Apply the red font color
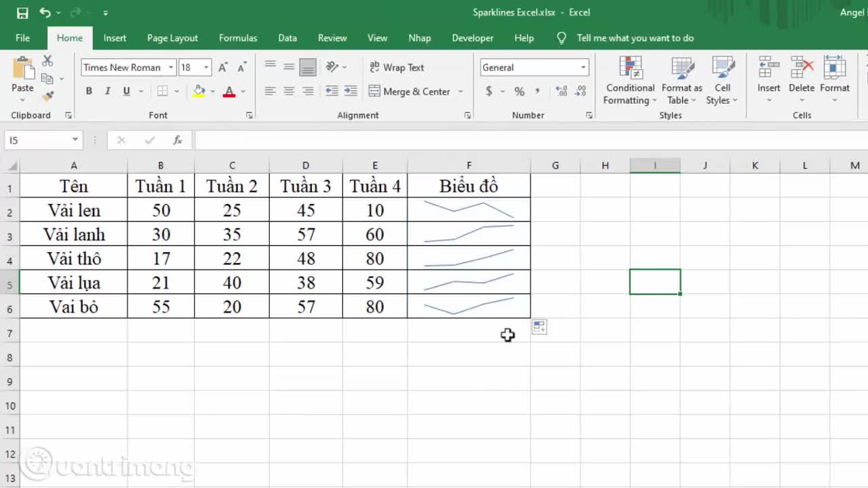Screen dimensions: 868x488 click(229, 91)
